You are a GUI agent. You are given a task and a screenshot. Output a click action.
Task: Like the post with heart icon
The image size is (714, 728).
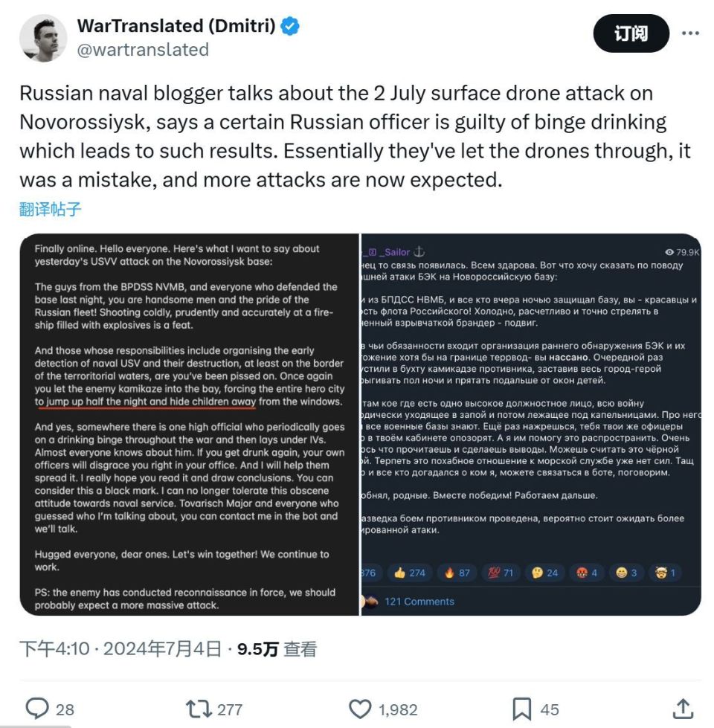click(361, 709)
